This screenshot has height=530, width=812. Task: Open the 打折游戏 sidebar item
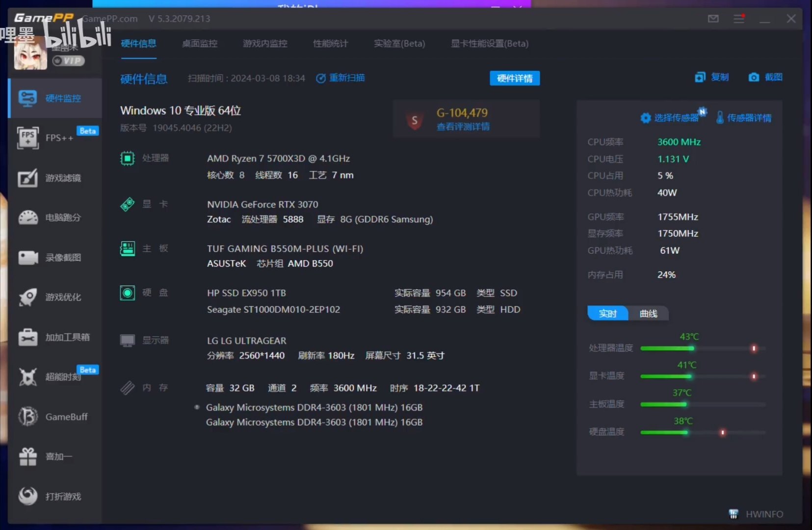click(x=55, y=496)
